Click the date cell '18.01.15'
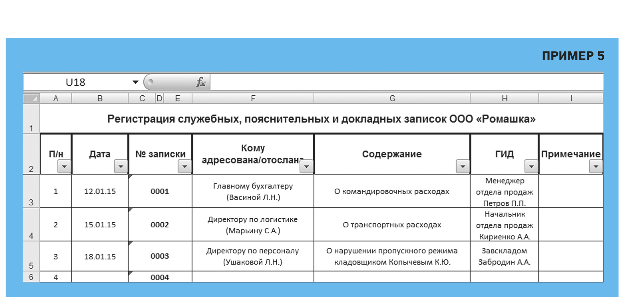This screenshot has width=644, height=297. [x=100, y=256]
